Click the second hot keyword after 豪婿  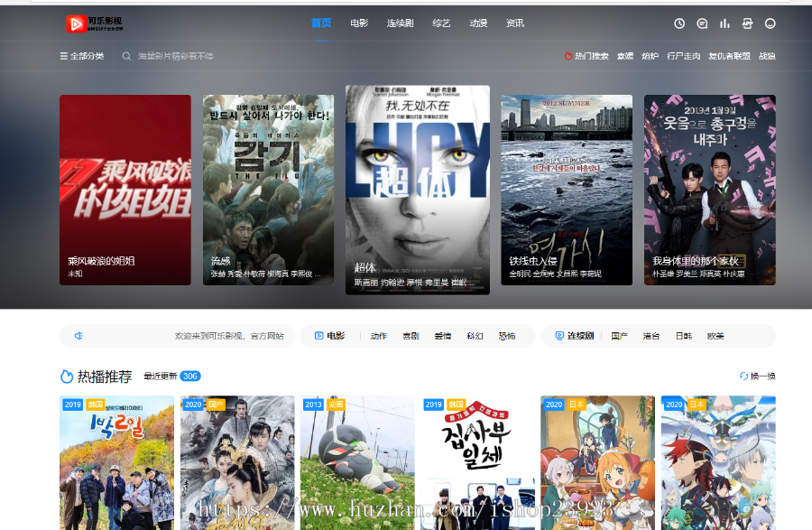pyautogui.click(x=650, y=56)
